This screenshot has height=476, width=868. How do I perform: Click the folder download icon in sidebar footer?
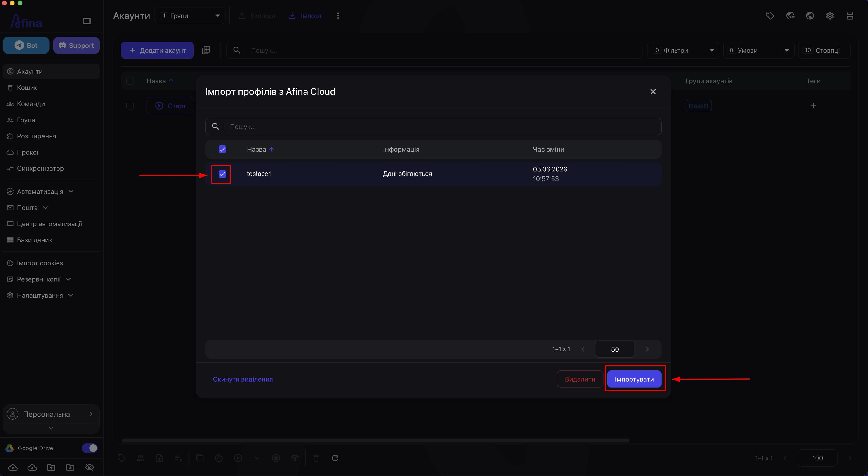(x=70, y=467)
